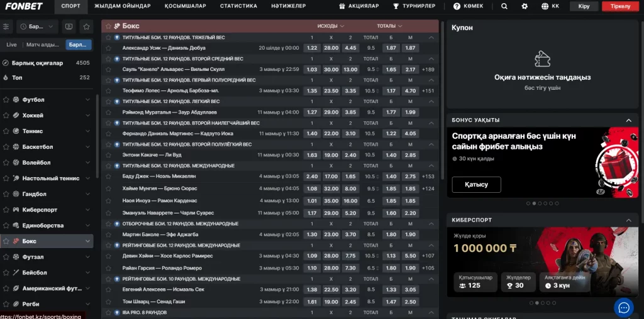Open НӘТИЖЕЛЕР menu
This screenshot has width=644, height=319.
pos(288,6)
